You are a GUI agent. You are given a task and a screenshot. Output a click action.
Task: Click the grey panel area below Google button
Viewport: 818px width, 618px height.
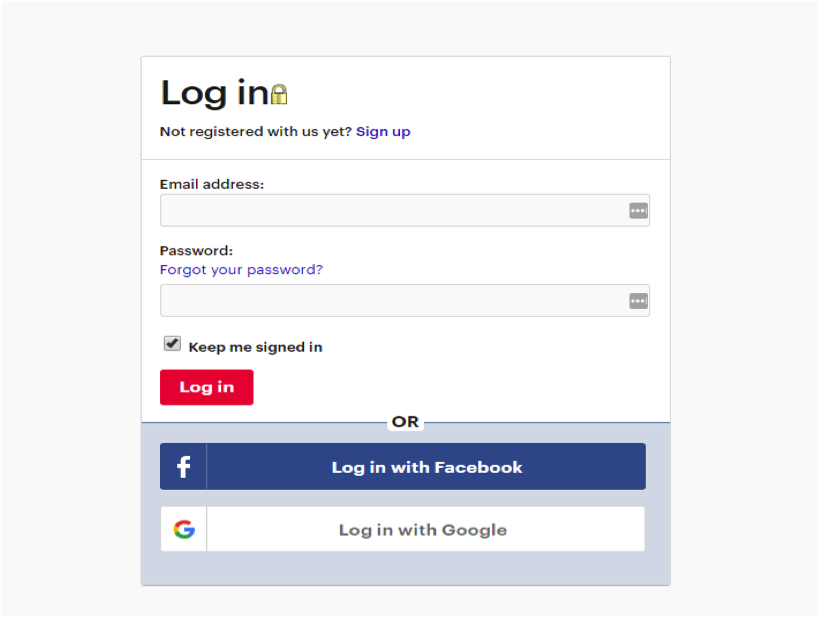(405, 568)
